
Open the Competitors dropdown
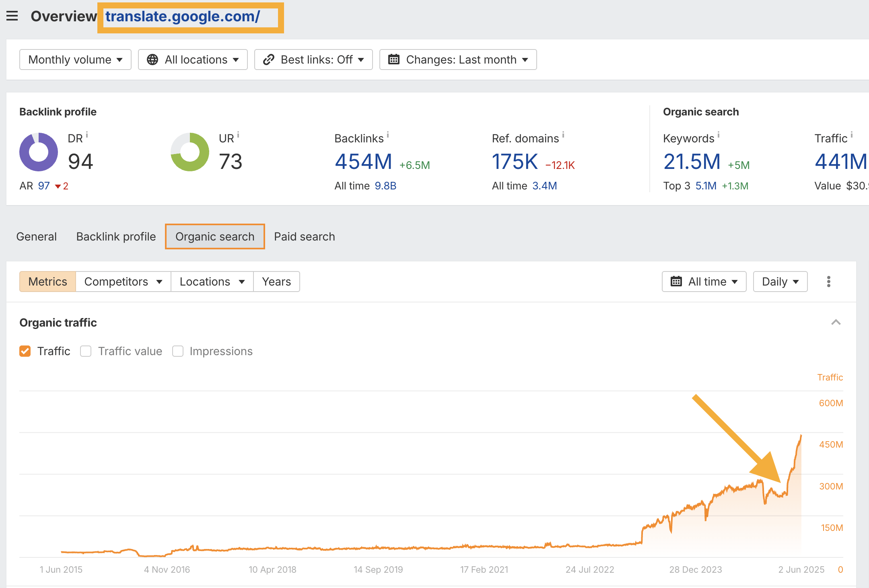coord(123,282)
